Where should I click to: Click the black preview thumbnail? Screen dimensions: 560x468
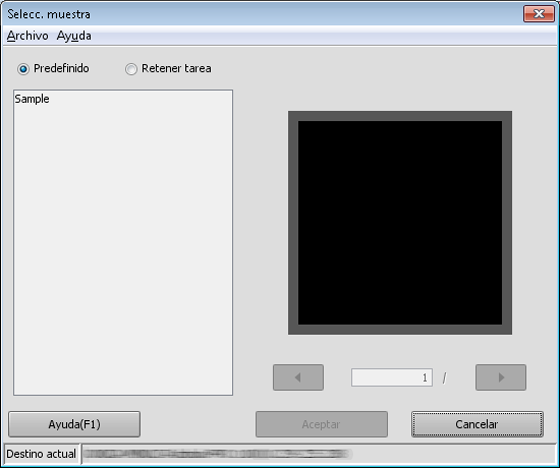tap(400, 223)
